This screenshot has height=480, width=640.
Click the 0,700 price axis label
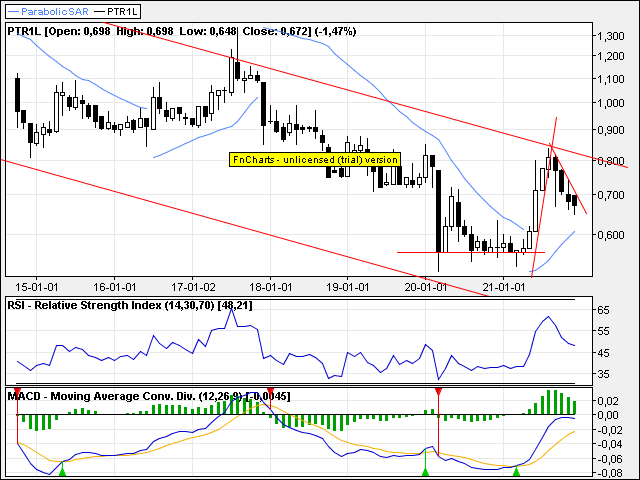coord(611,195)
